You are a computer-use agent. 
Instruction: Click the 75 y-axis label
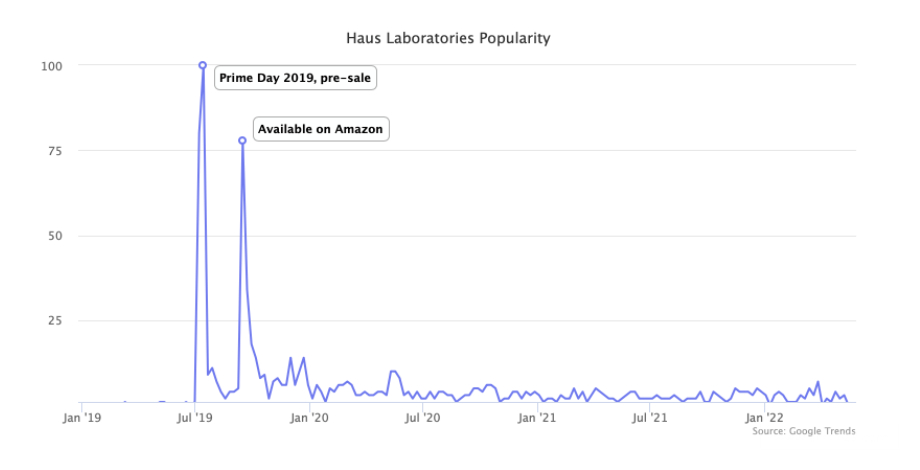pos(55,151)
